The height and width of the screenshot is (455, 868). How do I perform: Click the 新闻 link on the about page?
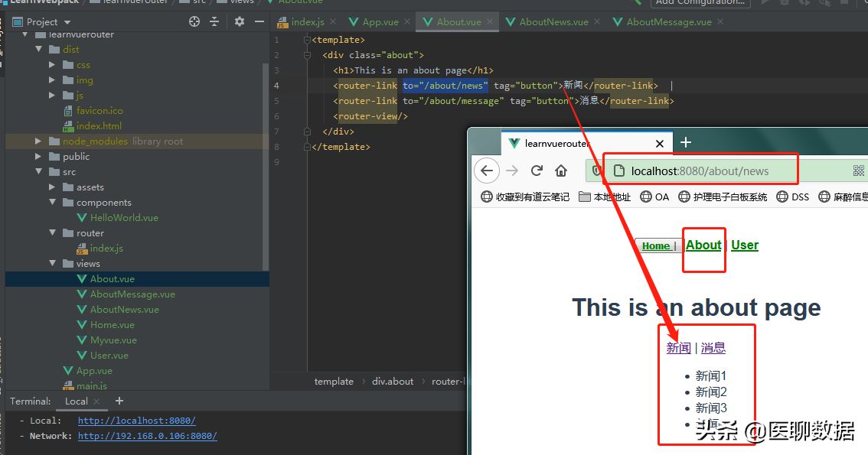679,348
